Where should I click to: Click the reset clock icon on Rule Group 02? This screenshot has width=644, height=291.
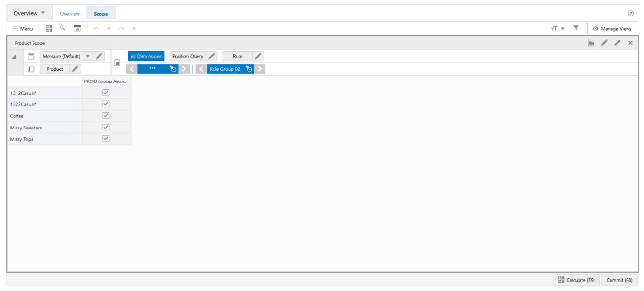pos(248,68)
